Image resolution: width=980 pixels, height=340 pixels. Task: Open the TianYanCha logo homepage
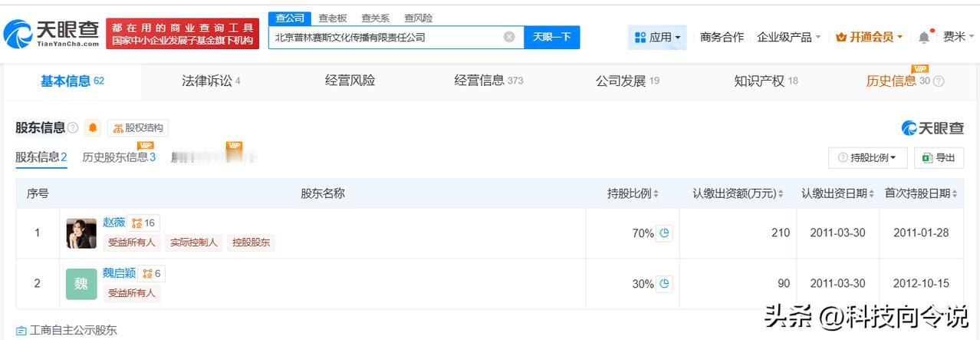click(52, 33)
